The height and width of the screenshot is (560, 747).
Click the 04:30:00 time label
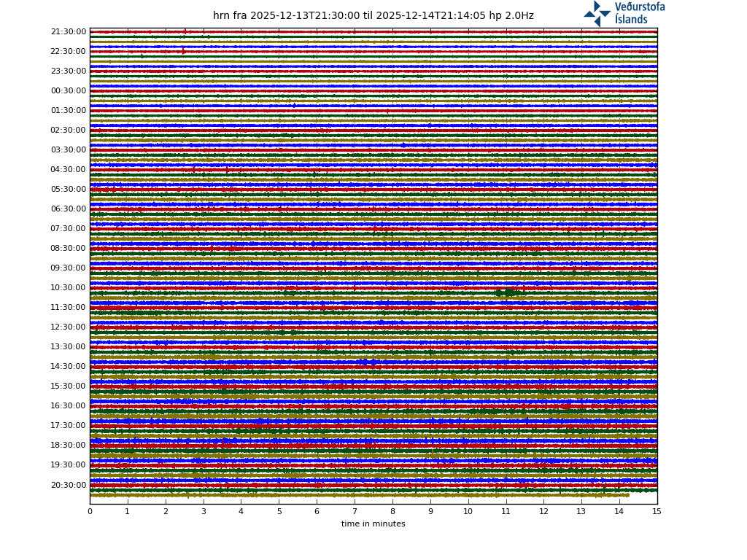pyautogui.click(x=69, y=170)
